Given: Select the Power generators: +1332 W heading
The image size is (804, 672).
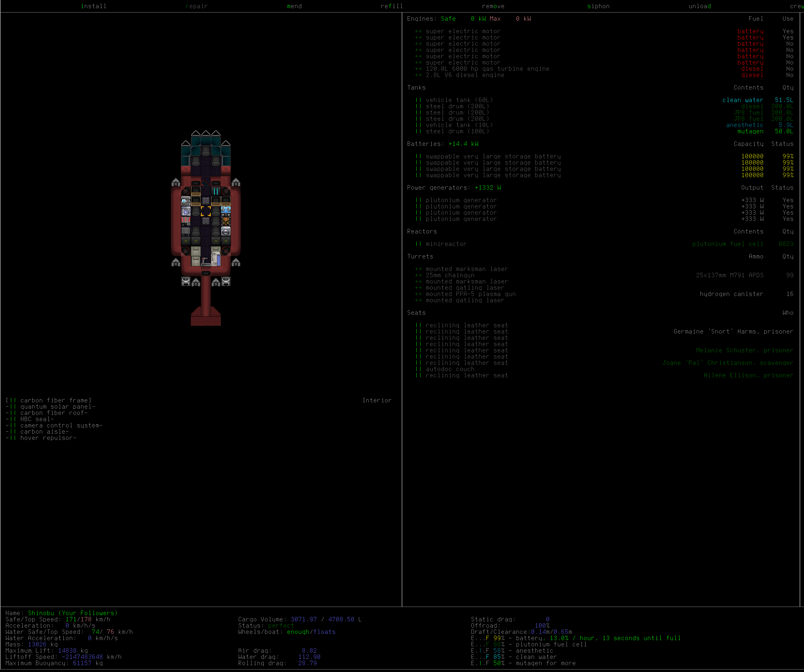Looking at the screenshot, I should [x=454, y=188].
